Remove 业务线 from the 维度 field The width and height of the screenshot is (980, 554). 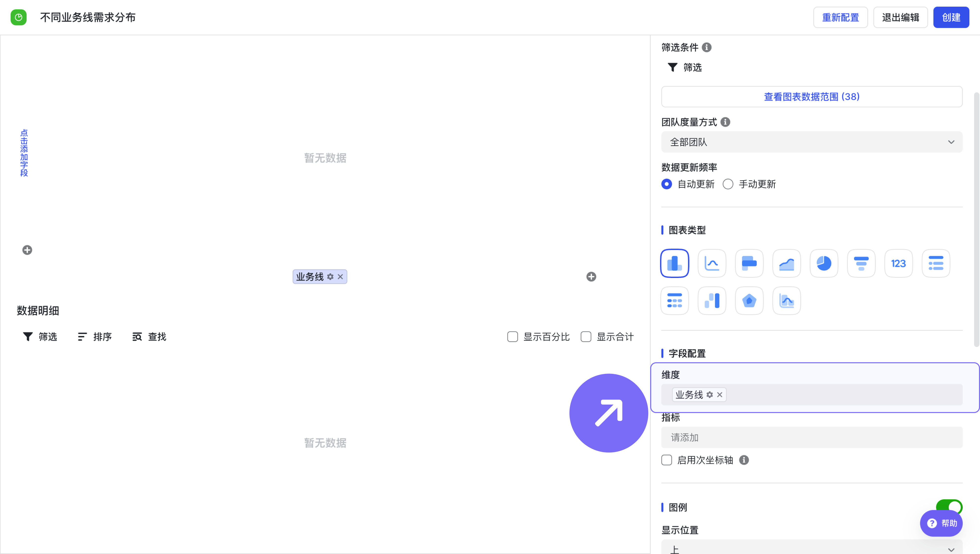pyautogui.click(x=719, y=395)
